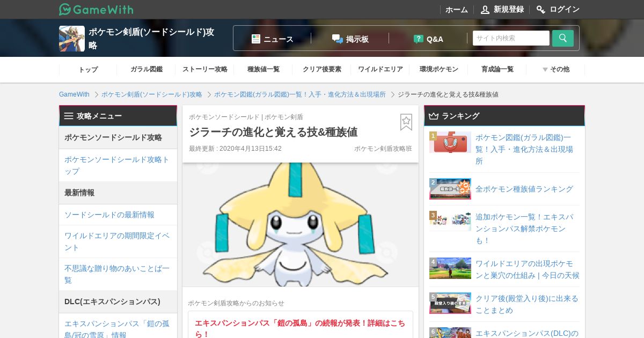644x338 pixels.
Task: Click 最新情報 sidebar section header
Action: [x=118, y=193]
